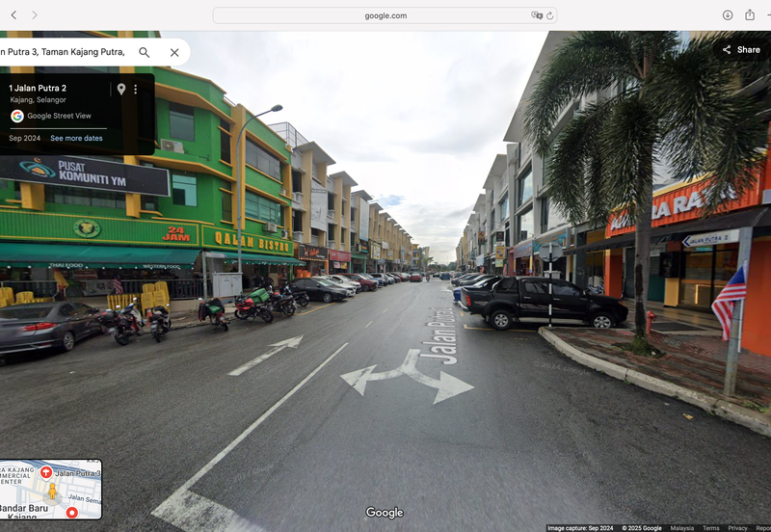
Task: Click the Google logo at bottom
Action: point(385,513)
